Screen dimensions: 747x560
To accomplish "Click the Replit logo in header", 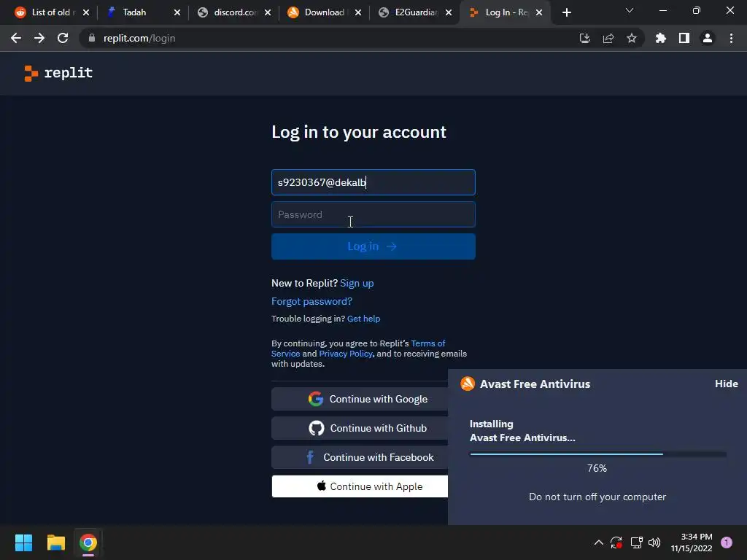I will coord(58,73).
